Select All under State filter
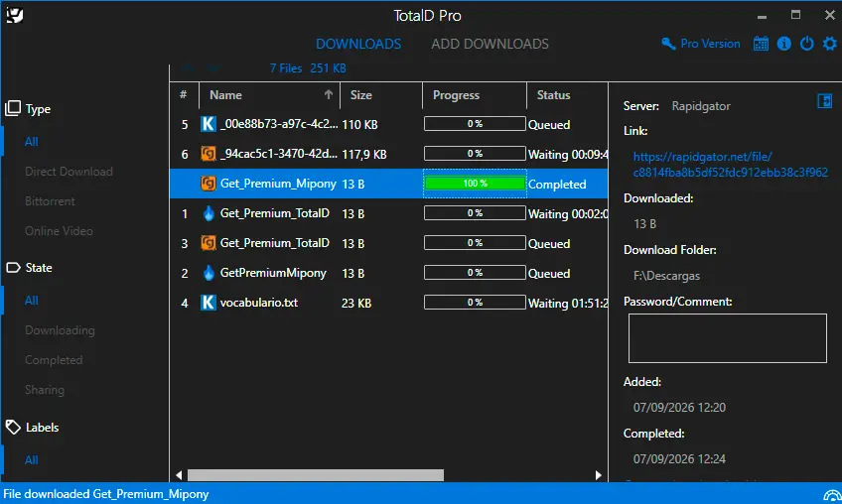This screenshot has width=842, height=504. (31, 301)
